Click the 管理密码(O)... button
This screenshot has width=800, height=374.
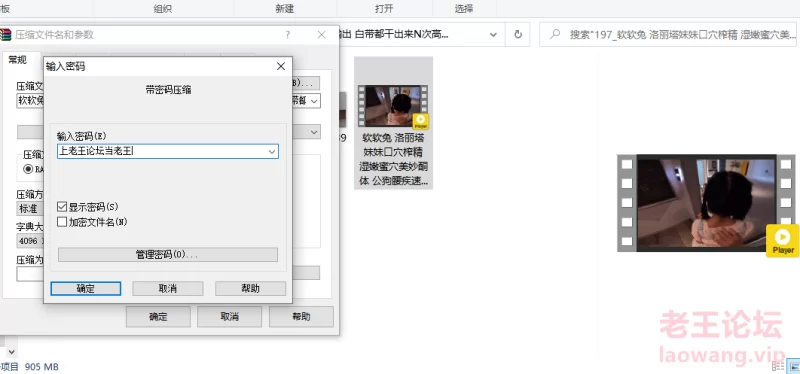pyautogui.click(x=168, y=255)
